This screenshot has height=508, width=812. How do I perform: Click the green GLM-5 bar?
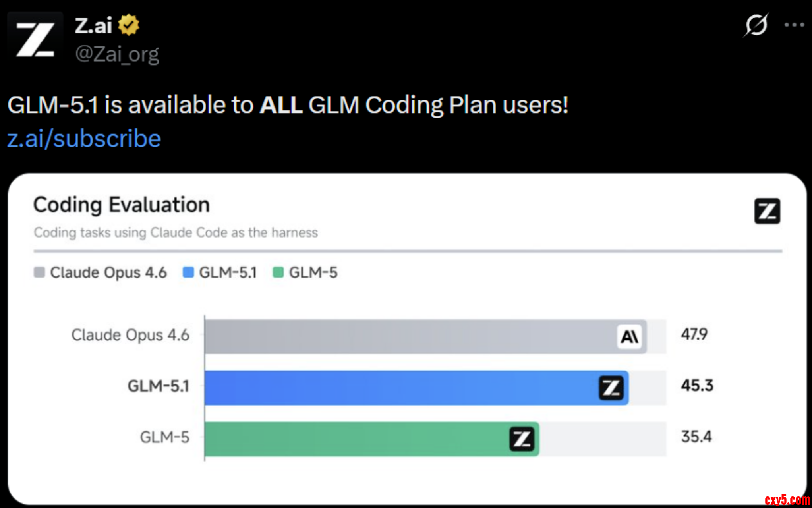358,439
